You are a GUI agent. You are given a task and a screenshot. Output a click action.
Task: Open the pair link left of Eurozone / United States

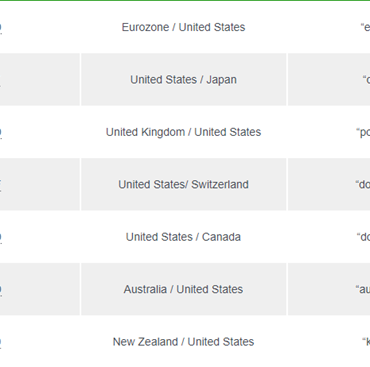tap(1, 28)
